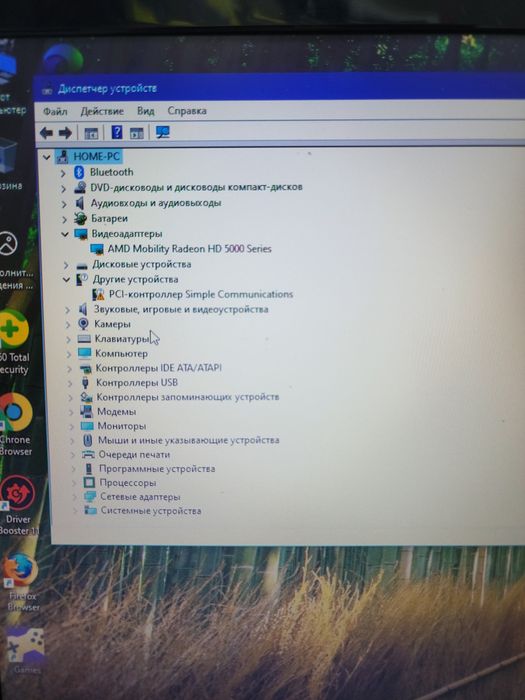The image size is (525, 700).
Task: Expand the Дисковые устройства node
Action: point(66,265)
